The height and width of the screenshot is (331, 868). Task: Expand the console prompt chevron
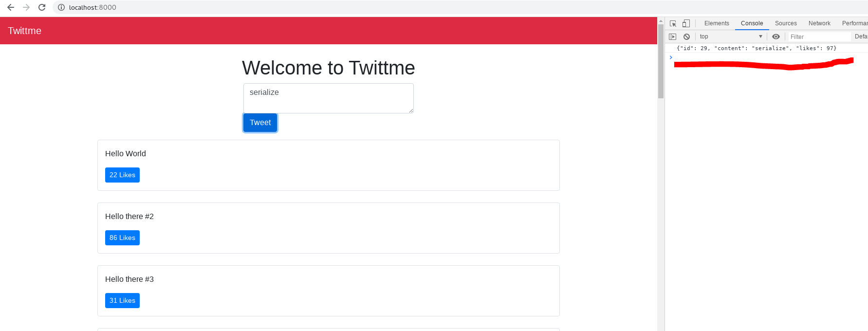tap(671, 57)
